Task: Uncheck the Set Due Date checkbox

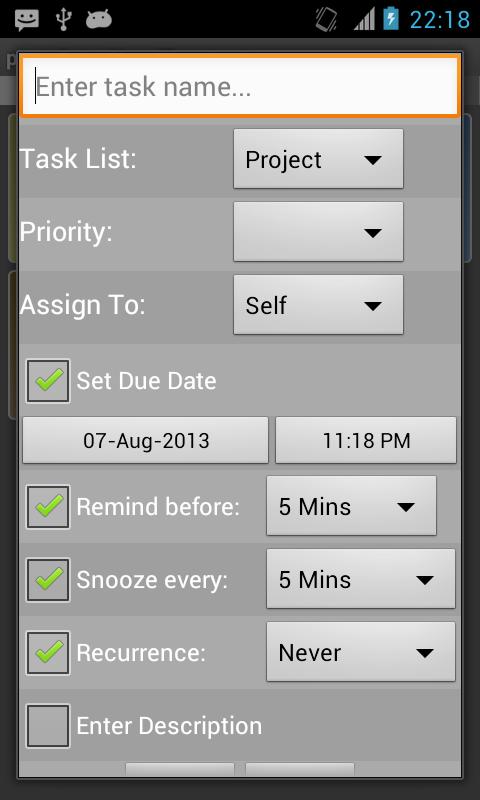Action: coord(48,381)
